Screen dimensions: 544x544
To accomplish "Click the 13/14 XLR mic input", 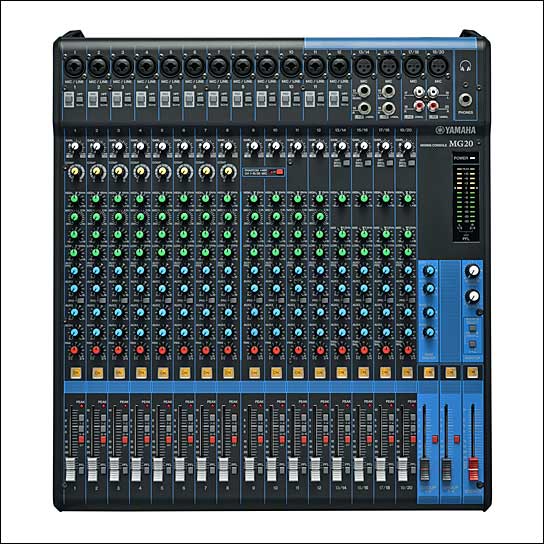I will (x=364, y=66).
